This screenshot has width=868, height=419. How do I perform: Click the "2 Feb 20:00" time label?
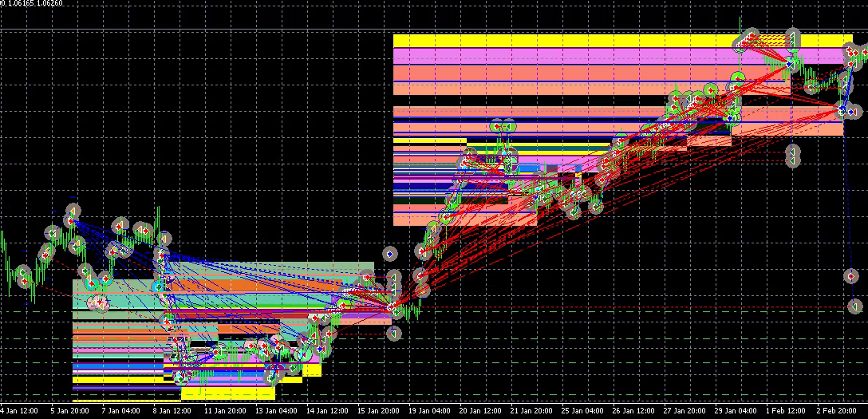point(837,411)
